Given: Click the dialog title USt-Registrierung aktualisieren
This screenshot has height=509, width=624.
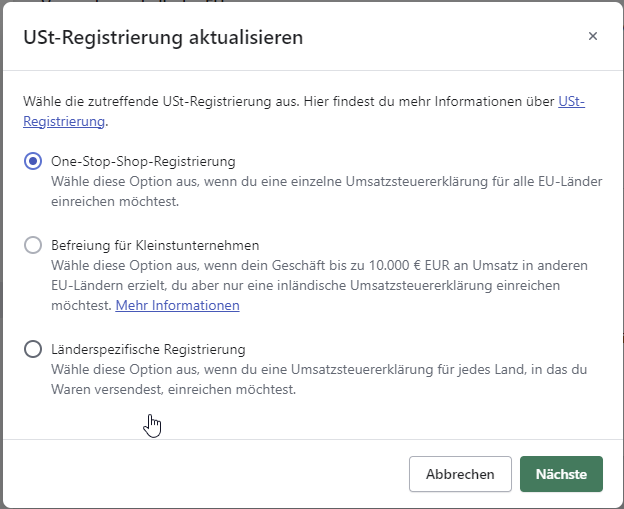Looking at the screenshot, I should 163,38.
